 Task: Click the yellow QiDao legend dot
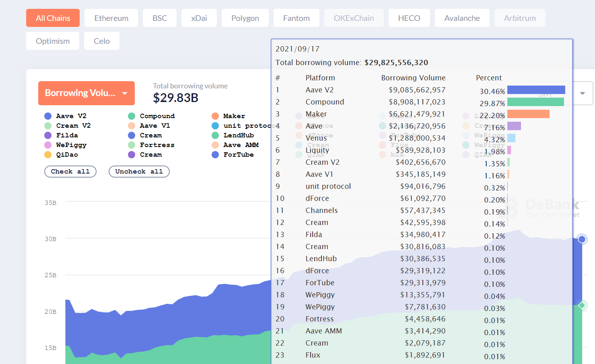(x=48, y=155)
